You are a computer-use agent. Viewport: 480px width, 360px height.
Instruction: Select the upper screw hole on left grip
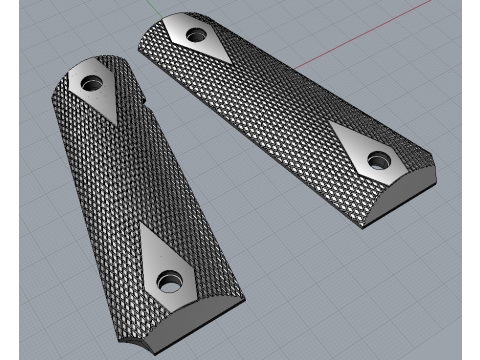(92, 83)
